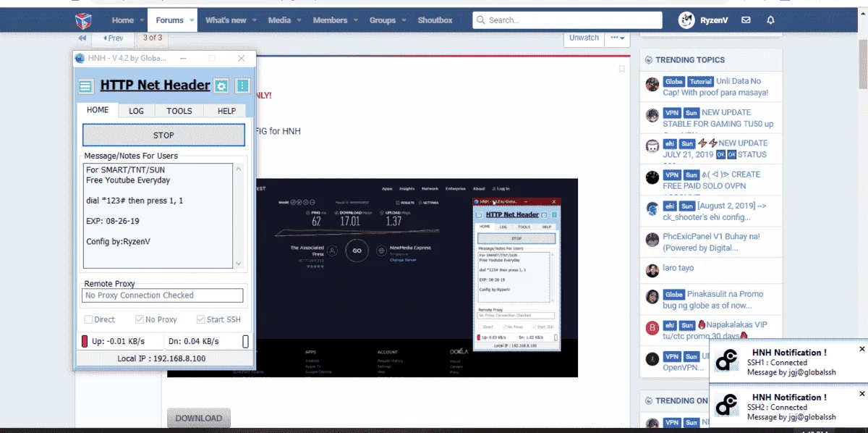Screen dimensions: 868x433
Task: Expand the Members dropdown arrow
Action: (x=355, y=21)
